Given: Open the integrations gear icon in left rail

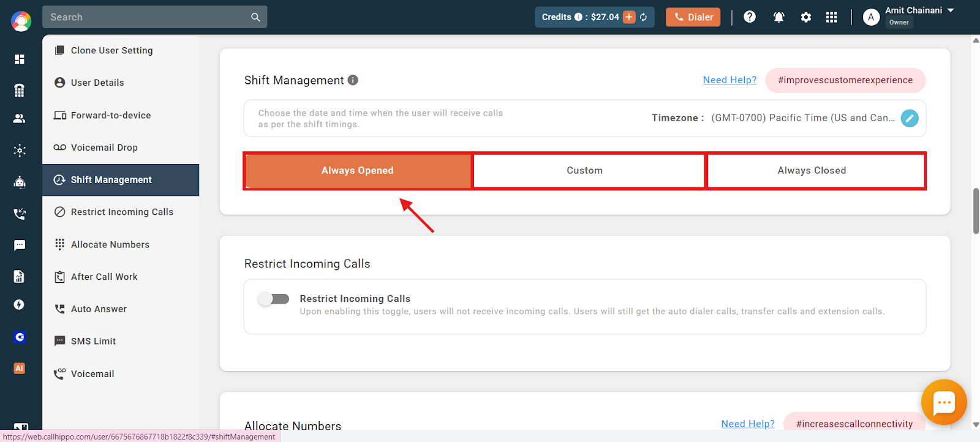Looking at the screenshot, I should click(x=20, y=150).
